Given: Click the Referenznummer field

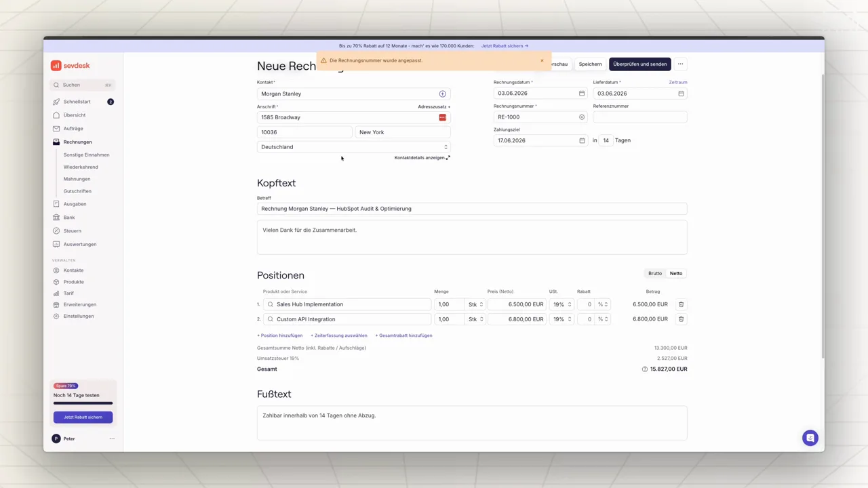Looking at the screenshot, I should pos(640,117).
